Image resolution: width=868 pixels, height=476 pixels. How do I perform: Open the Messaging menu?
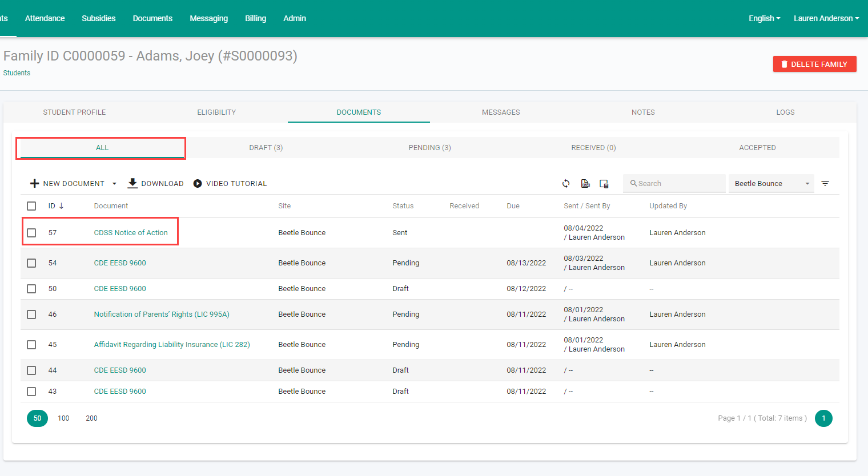coord(208,18)
